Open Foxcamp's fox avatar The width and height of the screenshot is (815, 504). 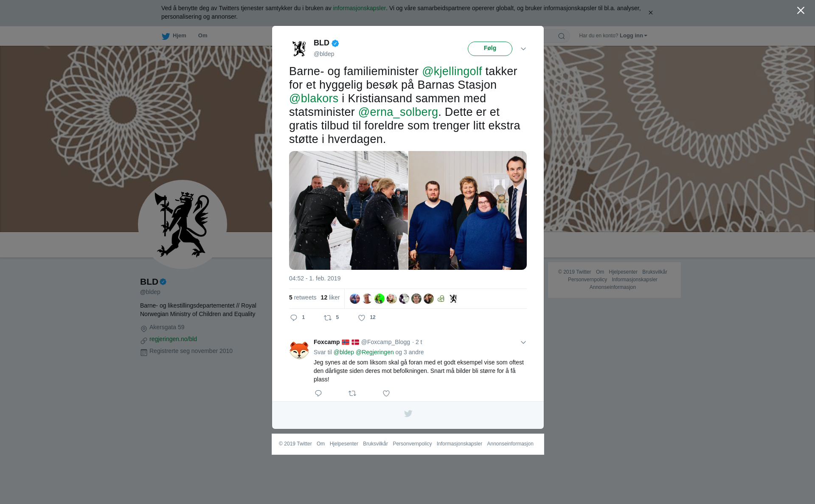click(299, 350)
